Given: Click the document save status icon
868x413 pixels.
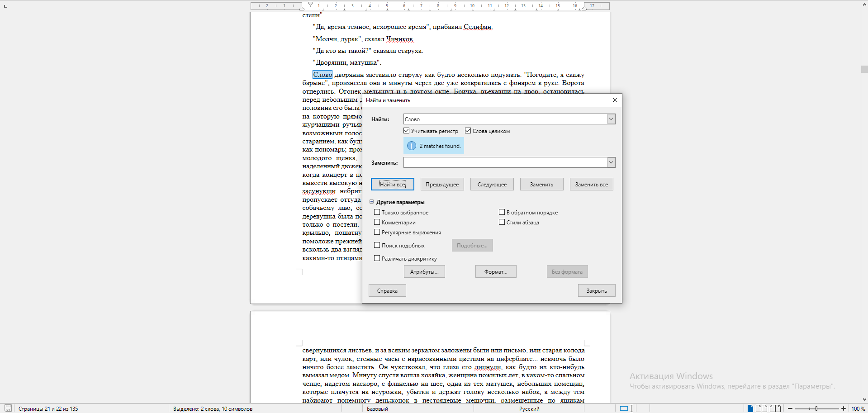Looking at the screenshot, I should tap(8, 408).
